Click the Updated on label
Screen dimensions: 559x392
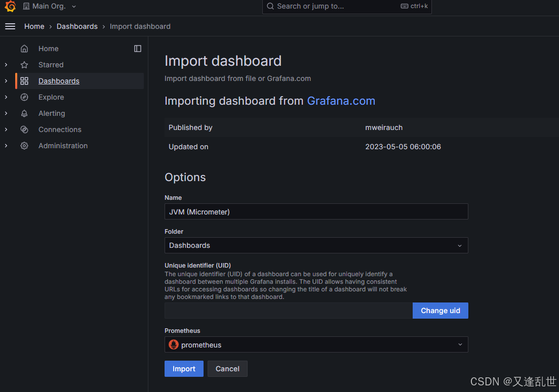pos(188,147)
